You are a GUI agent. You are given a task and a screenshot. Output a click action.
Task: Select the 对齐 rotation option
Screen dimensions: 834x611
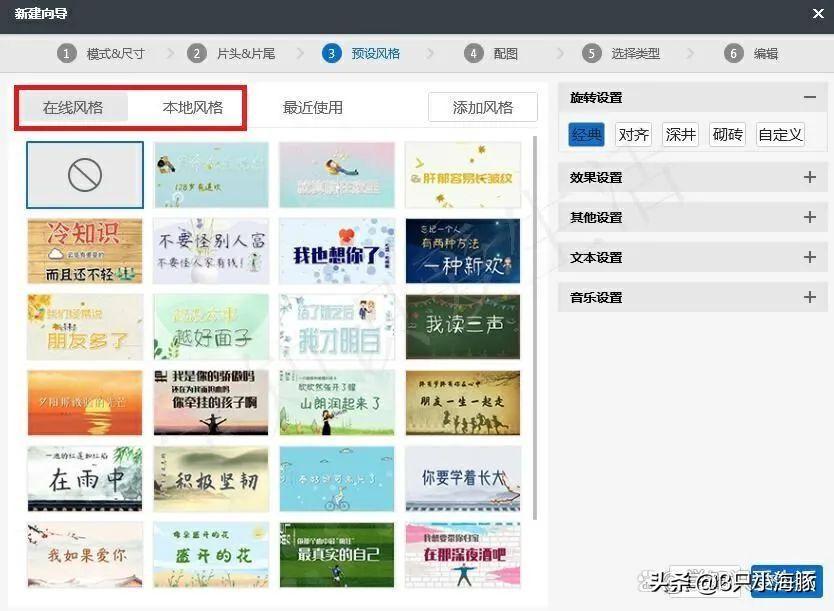633,135
